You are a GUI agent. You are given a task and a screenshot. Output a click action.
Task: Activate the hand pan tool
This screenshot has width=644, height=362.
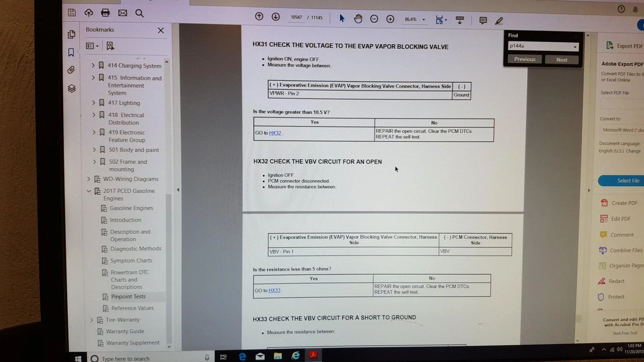tap(358, 19)
